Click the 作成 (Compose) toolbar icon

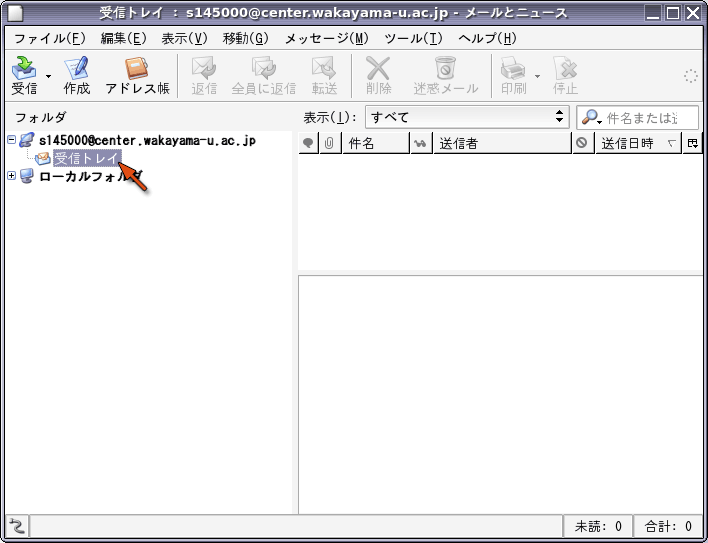(76, 75)
